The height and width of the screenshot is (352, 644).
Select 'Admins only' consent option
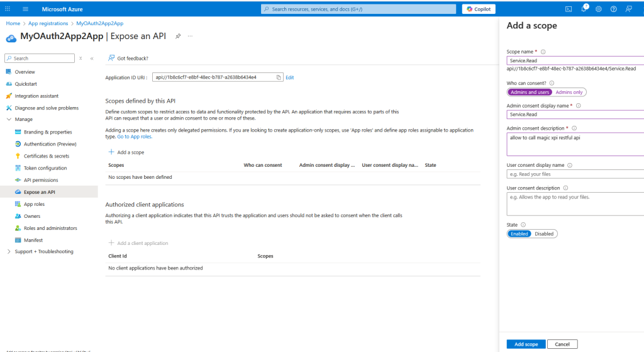point(569,92)
